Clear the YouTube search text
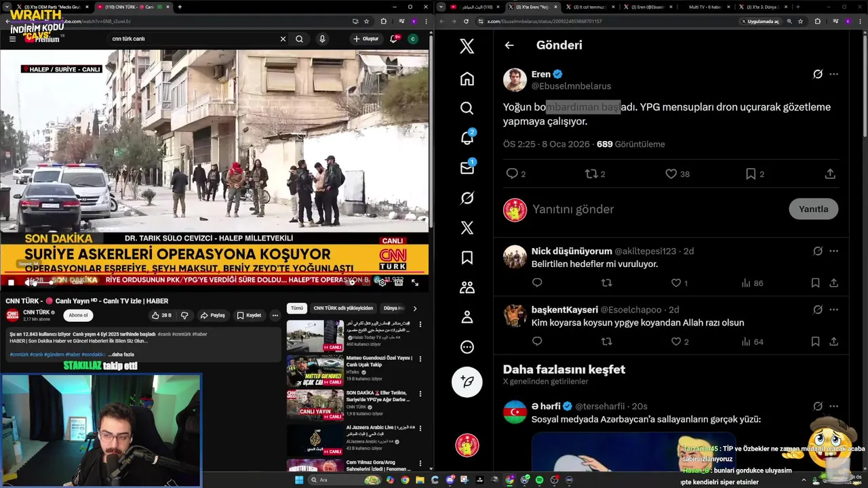868x488 pixels. point(283,39)
